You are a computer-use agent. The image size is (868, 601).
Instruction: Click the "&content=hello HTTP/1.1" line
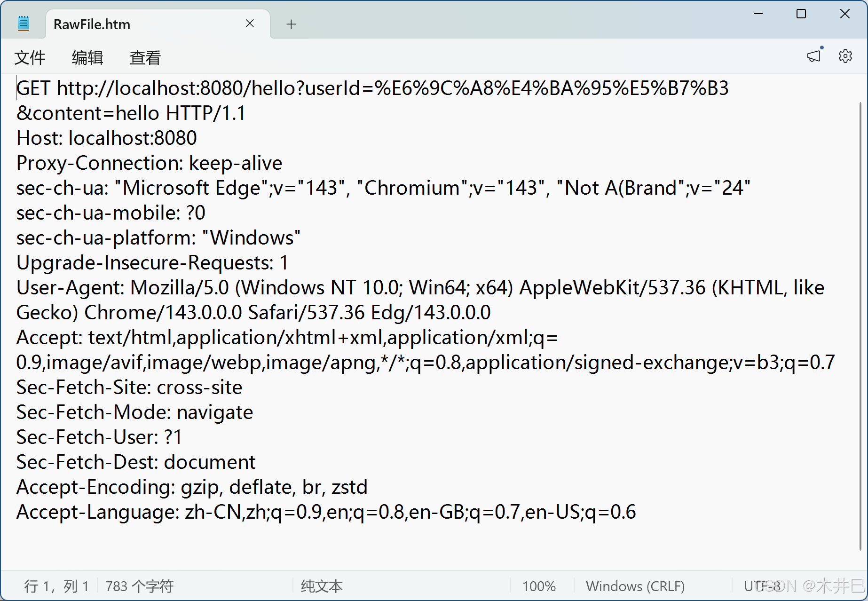(x=131, y=113)
